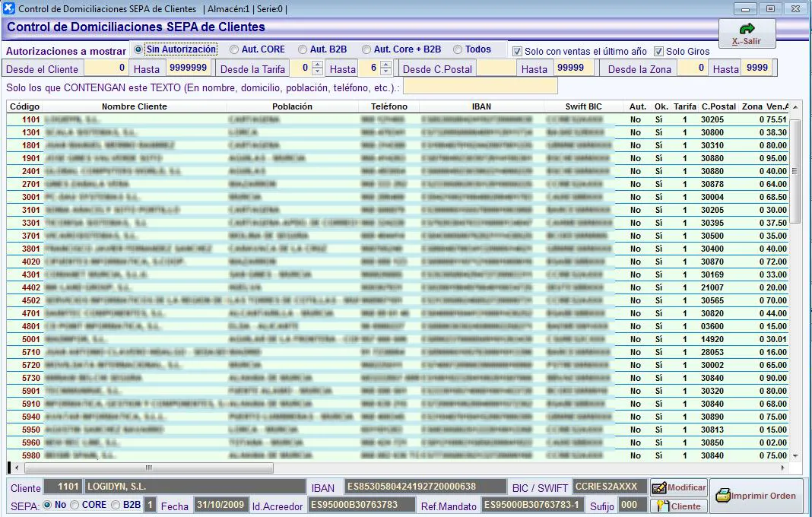Viewport: 812px width, 517px height.
Task: Set SEPA type to CORE in footer
Action: 75,505
